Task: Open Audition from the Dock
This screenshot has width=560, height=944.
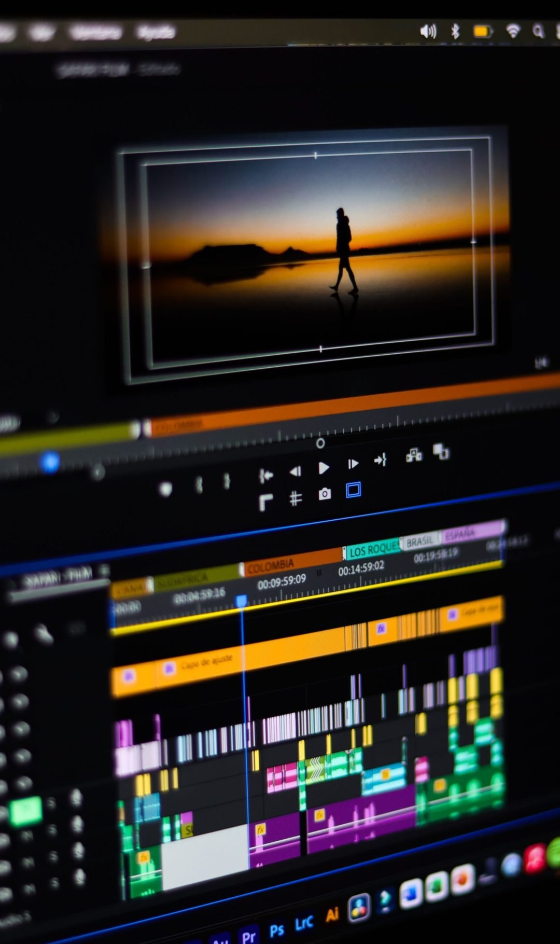Action: [221, 940]
